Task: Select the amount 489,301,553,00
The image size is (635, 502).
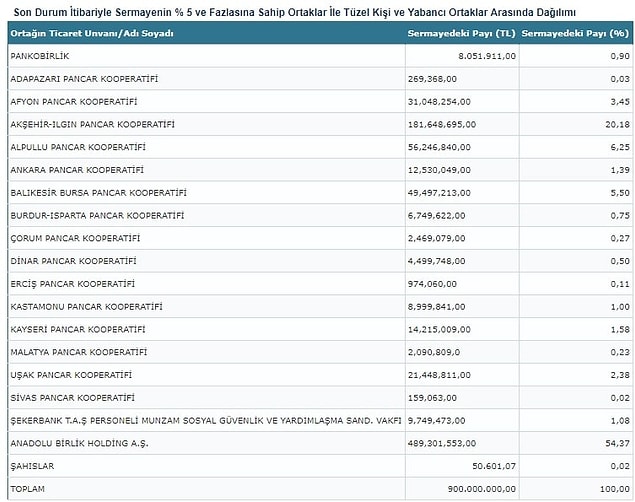Action: click(442, 443)
